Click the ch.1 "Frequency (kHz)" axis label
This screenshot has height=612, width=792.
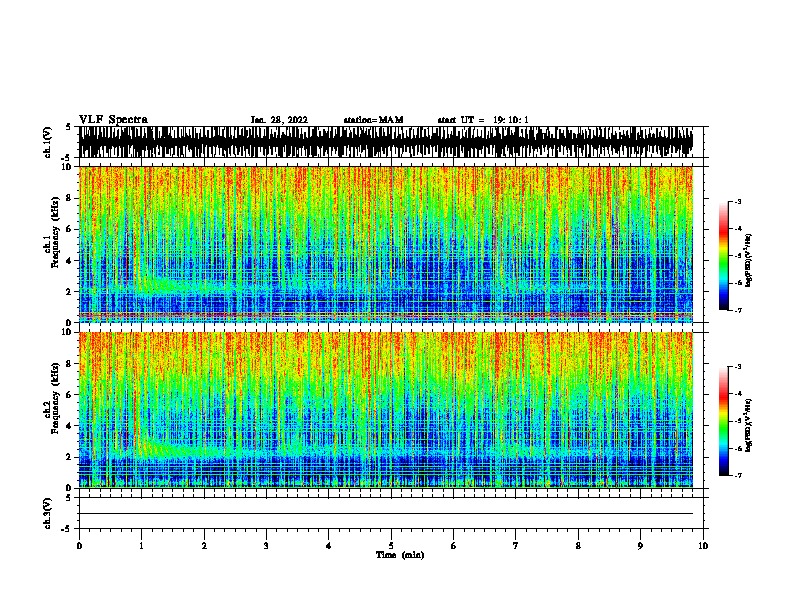[x=55, y=232]
